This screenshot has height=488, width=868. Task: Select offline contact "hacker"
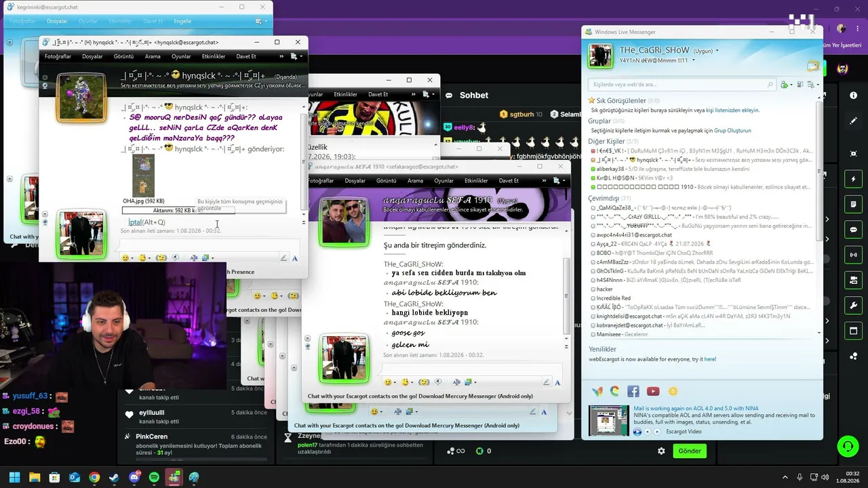tap(605, 289)
